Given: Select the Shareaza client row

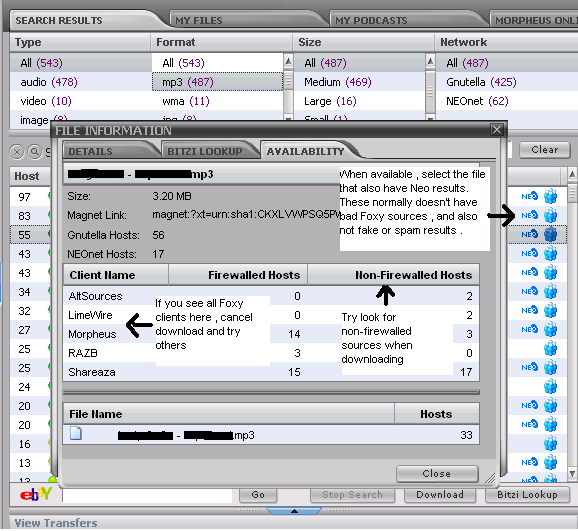Looking at the screenshot, I should click(x=271, y=372).
